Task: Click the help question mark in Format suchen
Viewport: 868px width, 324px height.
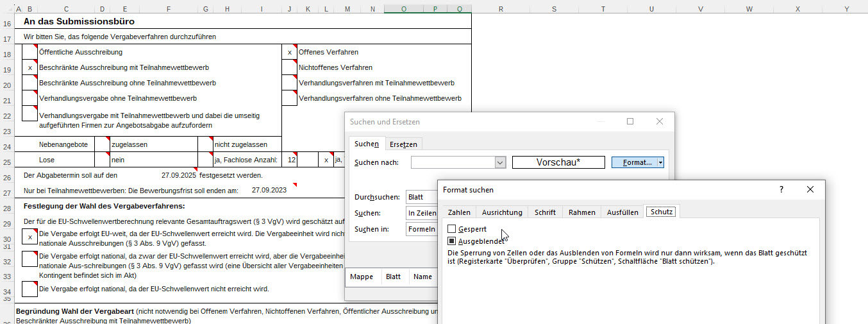Action: (x=781, y=190)
